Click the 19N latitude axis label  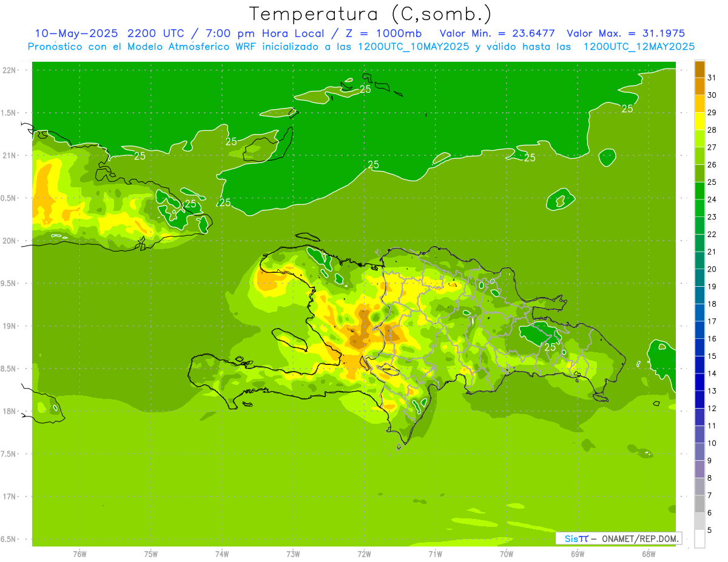pos(9,326)
